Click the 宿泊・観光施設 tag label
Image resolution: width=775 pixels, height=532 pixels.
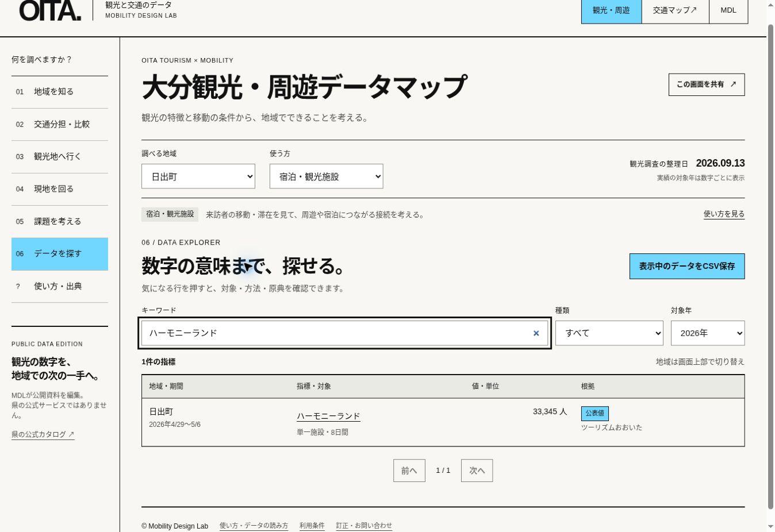pyautogui.click(x=170, y=214)
